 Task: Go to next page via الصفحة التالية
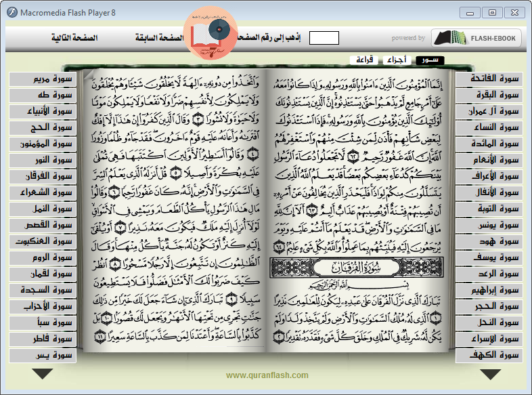click(x=74, y=38)
